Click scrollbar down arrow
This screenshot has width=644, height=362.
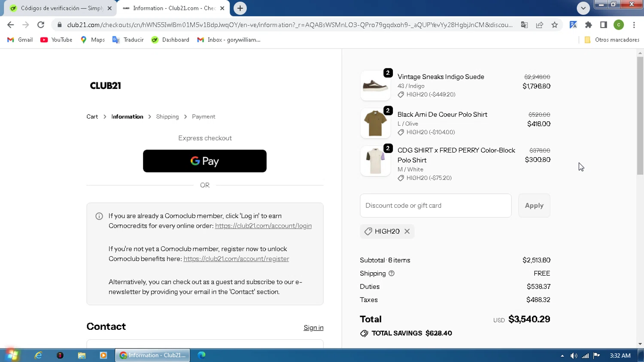click(640, 344)
